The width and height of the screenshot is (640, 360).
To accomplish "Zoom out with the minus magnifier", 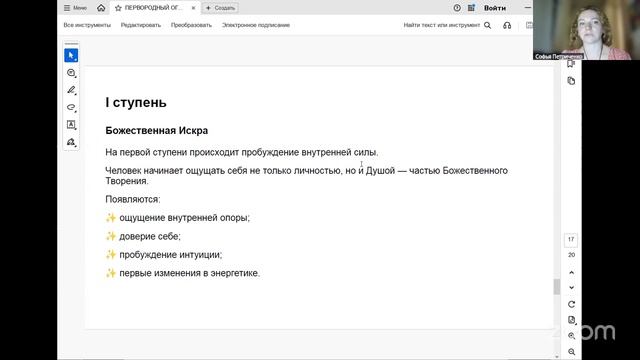I will pyautogui.click(x=571, y=351).
